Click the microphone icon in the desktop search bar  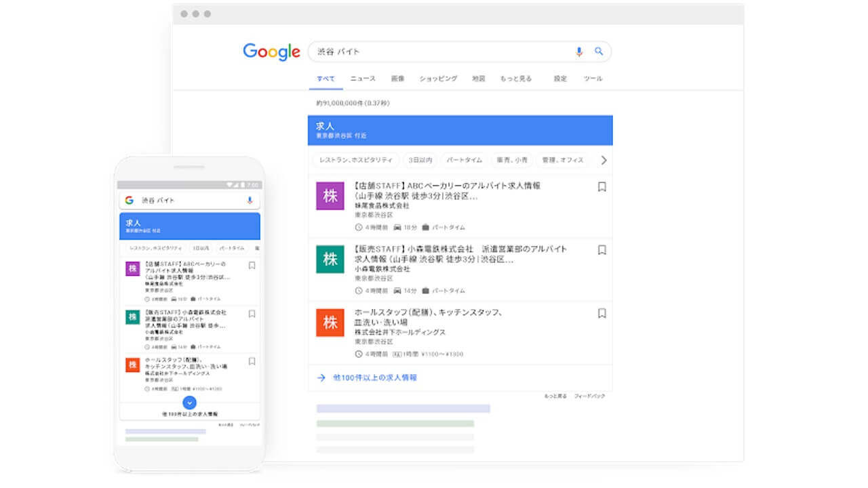(578, 52)
